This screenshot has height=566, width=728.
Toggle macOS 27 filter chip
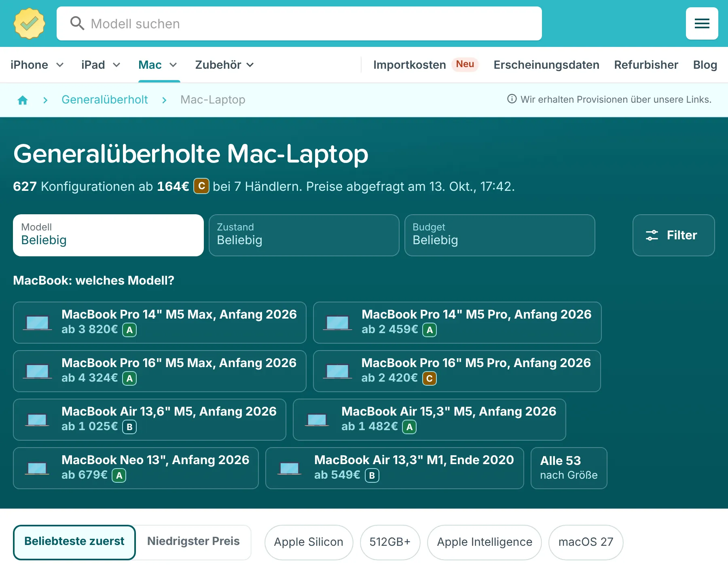(x=586, y=542)
